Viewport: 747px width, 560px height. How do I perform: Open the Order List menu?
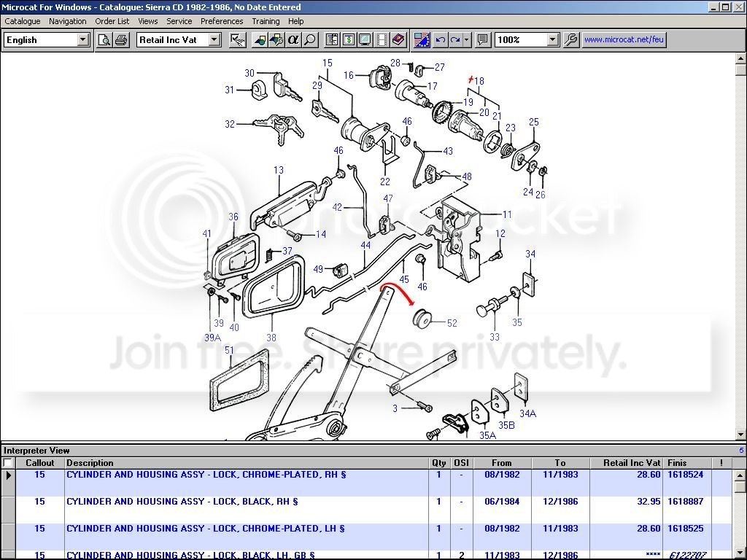tap(112, 21)
